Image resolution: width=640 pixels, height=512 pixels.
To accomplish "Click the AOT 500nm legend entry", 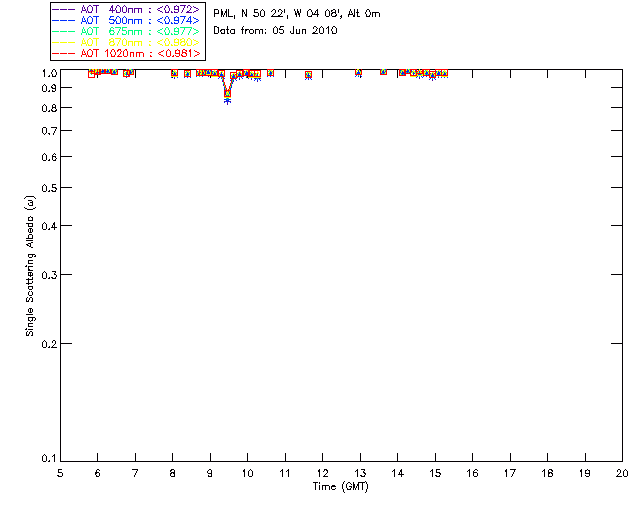I will tap(127, 20).
